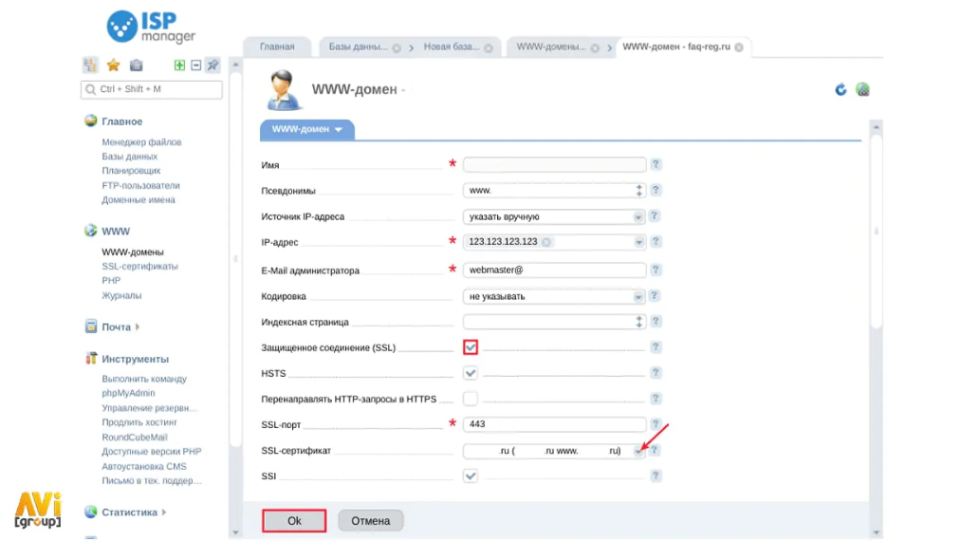Open help for the Кодировка field

(655, 296)
